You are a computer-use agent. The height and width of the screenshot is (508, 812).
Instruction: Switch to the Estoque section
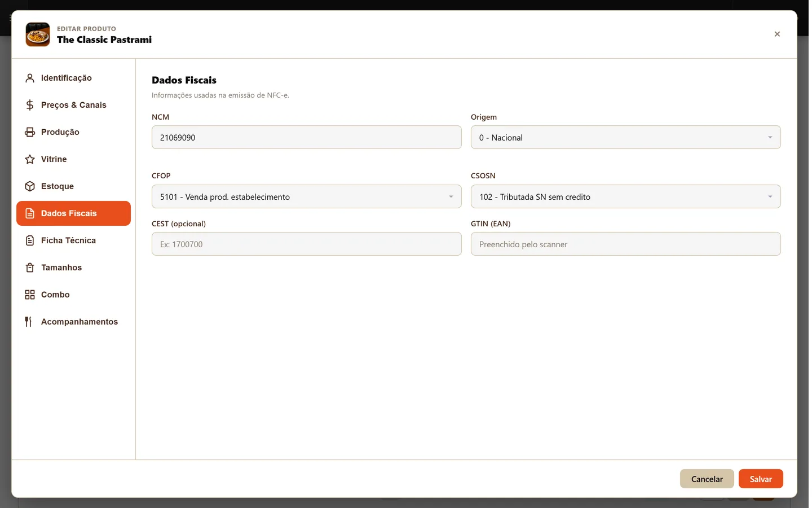73,186
